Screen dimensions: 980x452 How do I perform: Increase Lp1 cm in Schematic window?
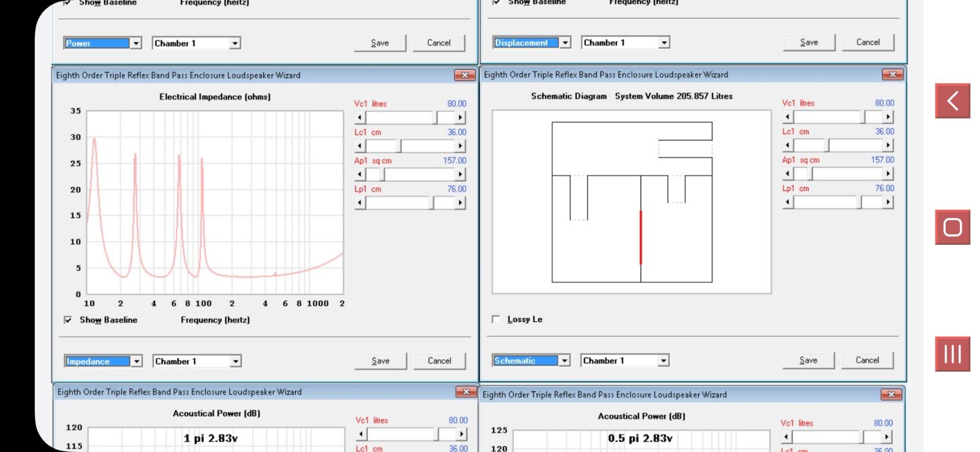point(888,202)
